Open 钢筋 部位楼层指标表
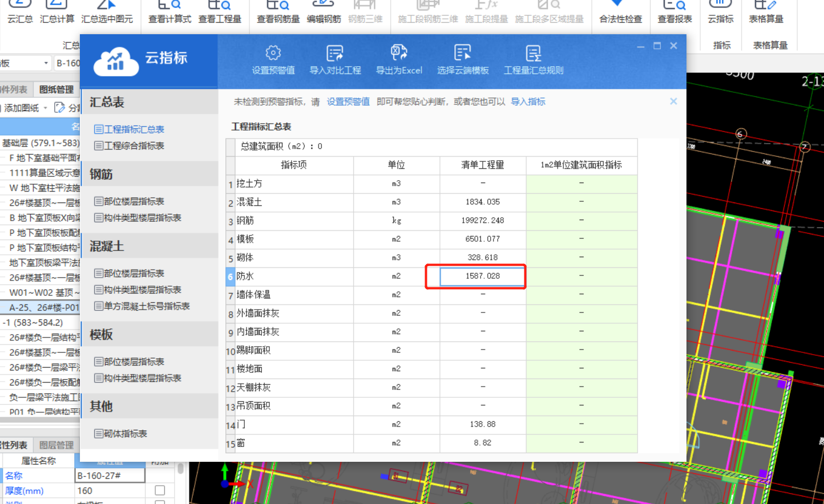Screen dimensions: 824x504 (130, 201)
